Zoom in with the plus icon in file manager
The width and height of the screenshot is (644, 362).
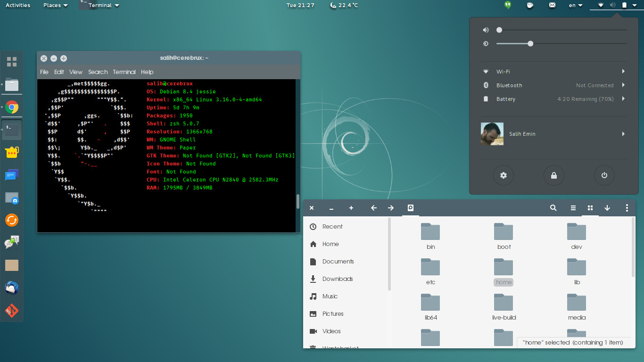point(351,207)
